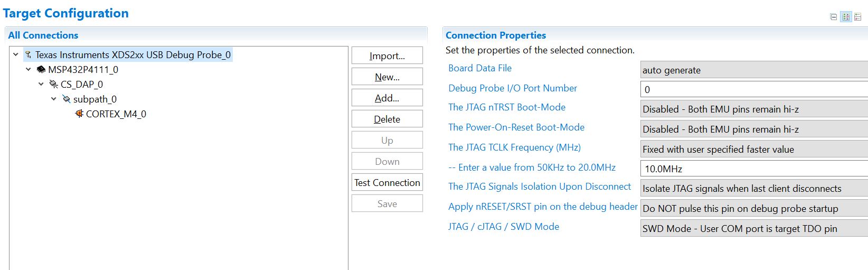The image size is (868, 270).
Task: Collapse the subpath_0 tree node
Action: point(54,99)
